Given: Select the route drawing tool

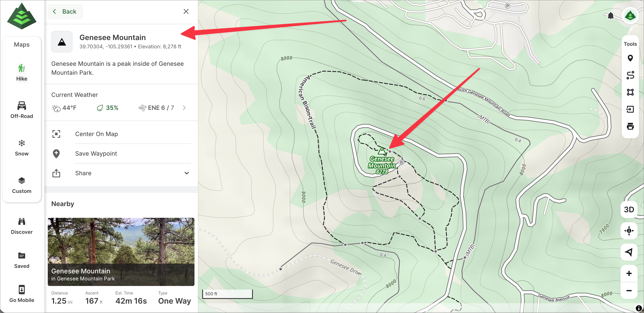Looking at the screenshot, I should tap(630, 75).
